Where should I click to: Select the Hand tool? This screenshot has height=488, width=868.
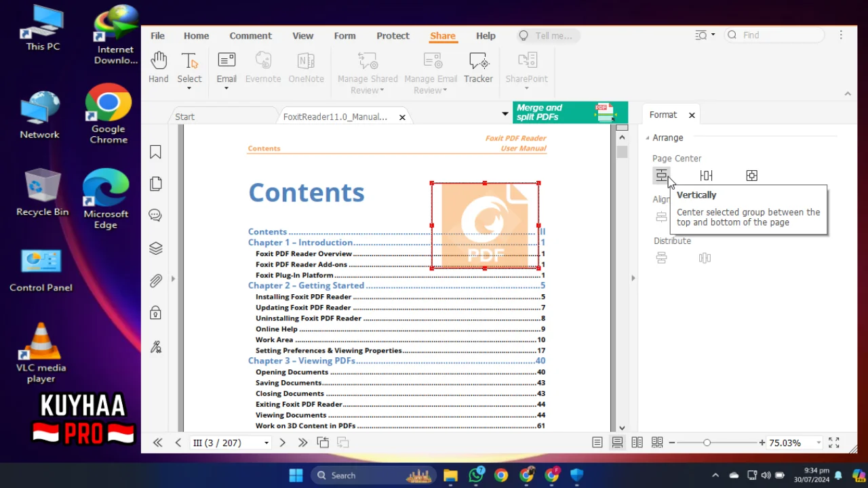pyautogui.click(x=159, y=68)
